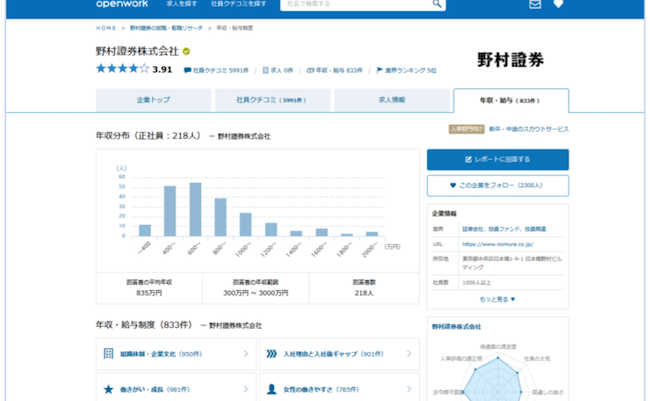Click the heart favorites icon in header
Image resolution: width=650 pixels, height=401 pixels.
(x=558, y=4)
